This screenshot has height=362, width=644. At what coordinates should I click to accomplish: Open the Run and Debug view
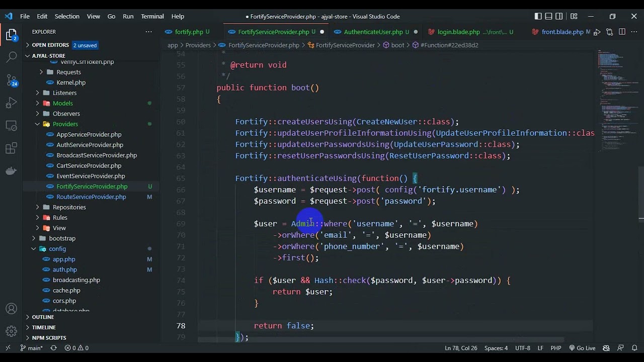[11, 103]
